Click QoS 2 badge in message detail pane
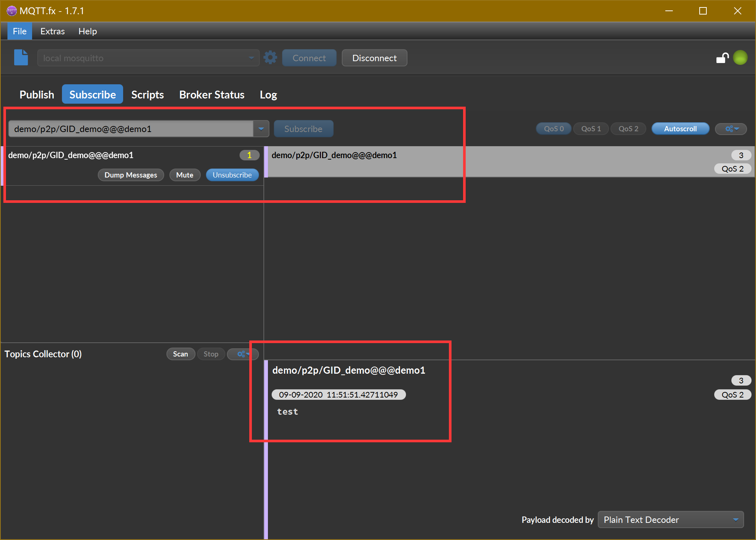Viewport: 756px width, 540px height. [732, 395]
